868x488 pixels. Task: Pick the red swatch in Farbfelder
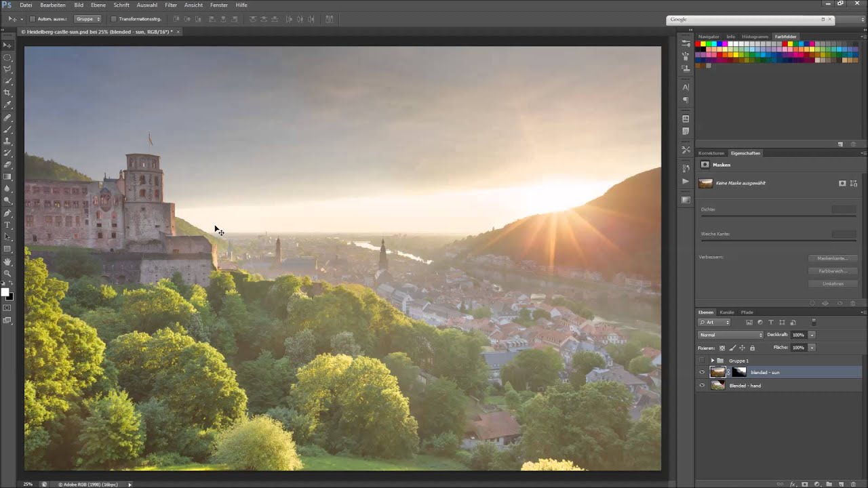click(698, 44)
